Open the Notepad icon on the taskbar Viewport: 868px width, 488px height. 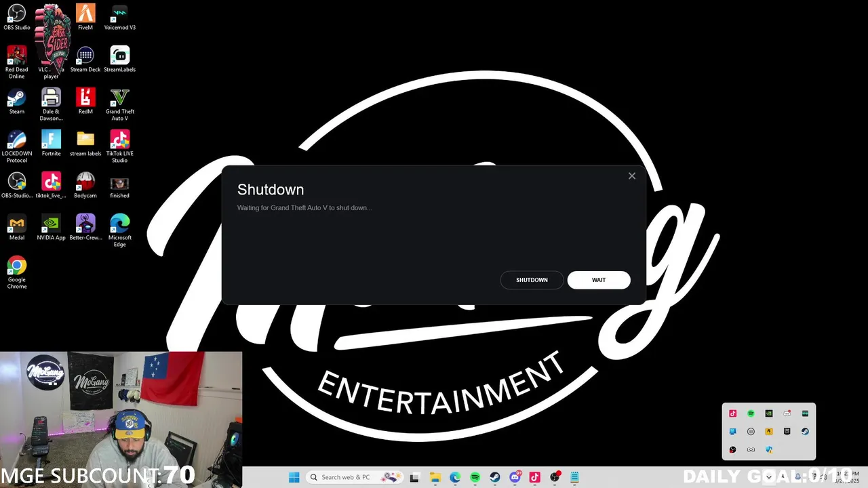pos(575,477)
